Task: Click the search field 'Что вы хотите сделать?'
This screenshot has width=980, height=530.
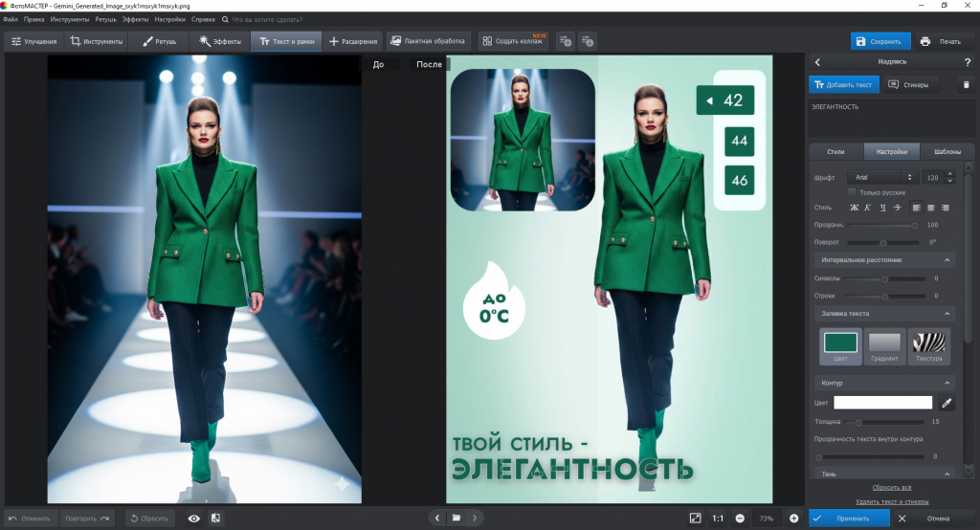Action: pos(267,19)
